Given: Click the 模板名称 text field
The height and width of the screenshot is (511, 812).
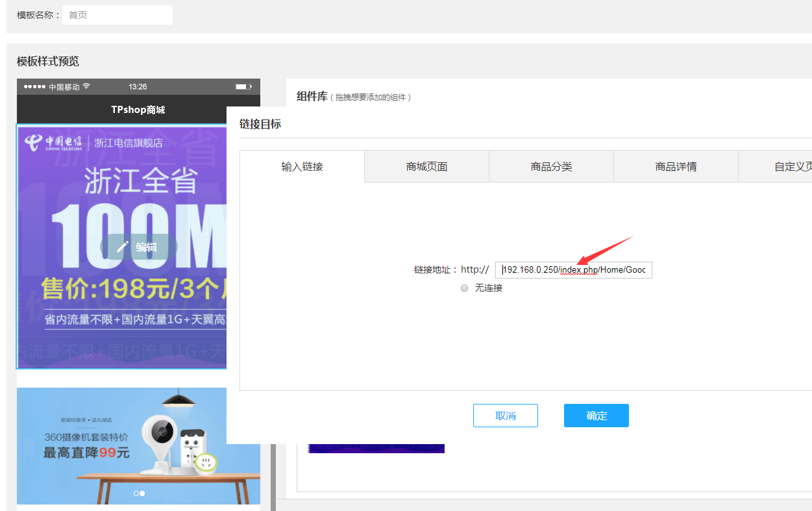Looking at the screenshot, I should click(x=117, y=15).
